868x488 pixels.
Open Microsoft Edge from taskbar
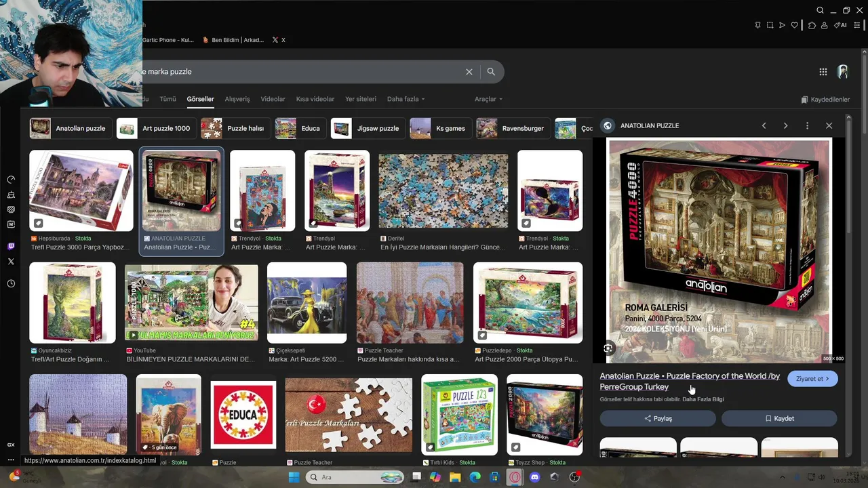(475, 477)
